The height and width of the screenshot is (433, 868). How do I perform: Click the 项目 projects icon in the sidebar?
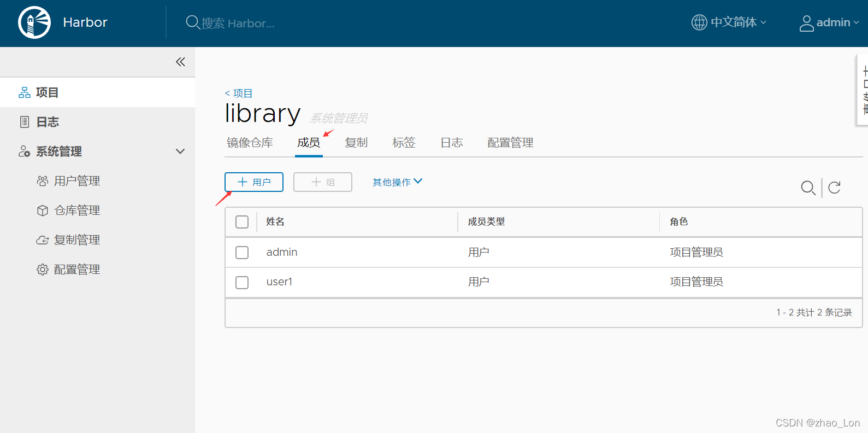click(25, 92)
